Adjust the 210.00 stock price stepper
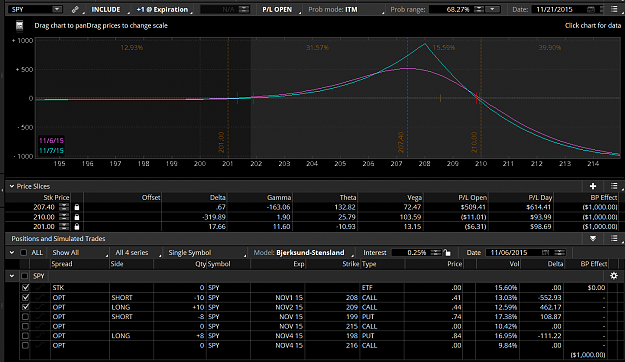The height and width of the screenshot is (362, 625). (x=64, y=217)
